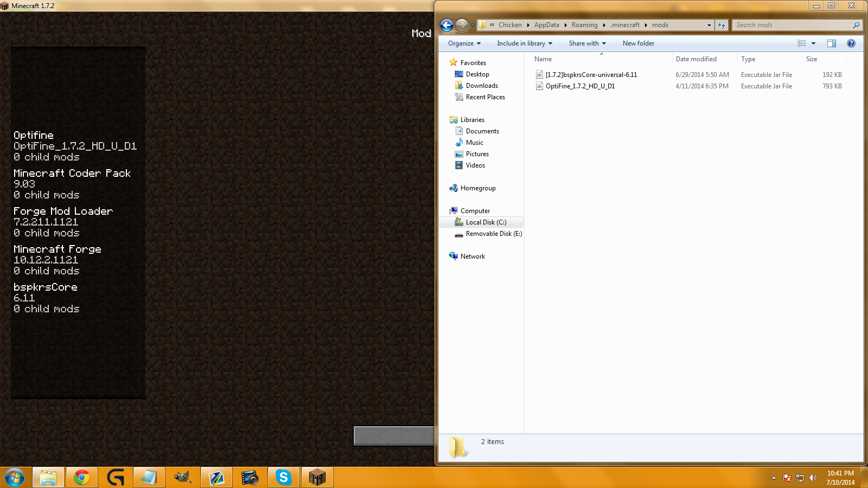Click the OptiFine jar file icon
Viewport: 868px width, 488px height.
(539, 86)
